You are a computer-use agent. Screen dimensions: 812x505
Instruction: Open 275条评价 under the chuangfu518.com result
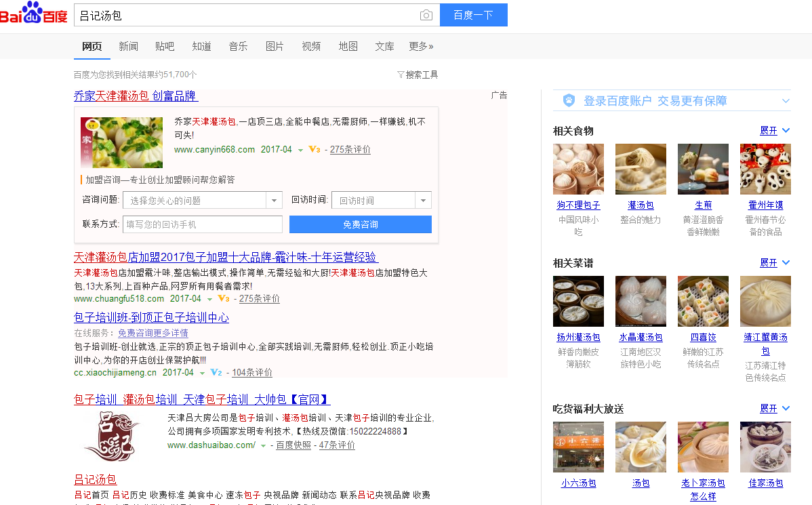(259, 298)
